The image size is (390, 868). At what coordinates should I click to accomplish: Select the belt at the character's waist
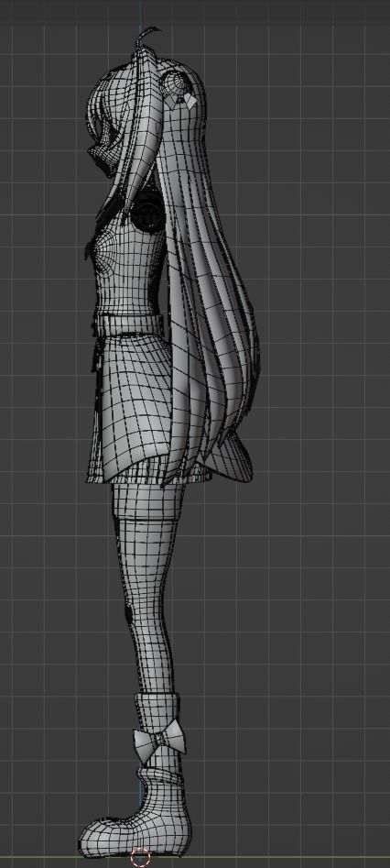130,324
